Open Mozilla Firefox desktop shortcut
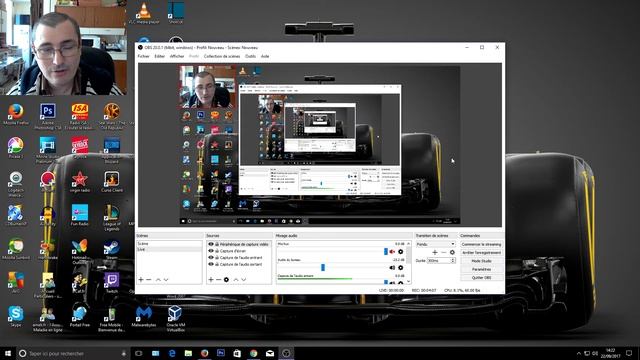This screenshot has height=360, width=640. [16, 114]
